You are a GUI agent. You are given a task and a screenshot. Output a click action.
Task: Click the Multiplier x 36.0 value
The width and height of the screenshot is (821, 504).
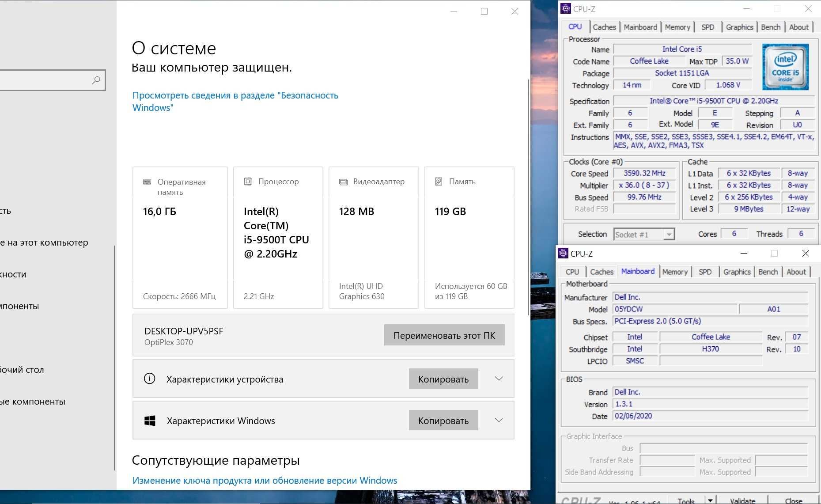(x=644, y=185)
